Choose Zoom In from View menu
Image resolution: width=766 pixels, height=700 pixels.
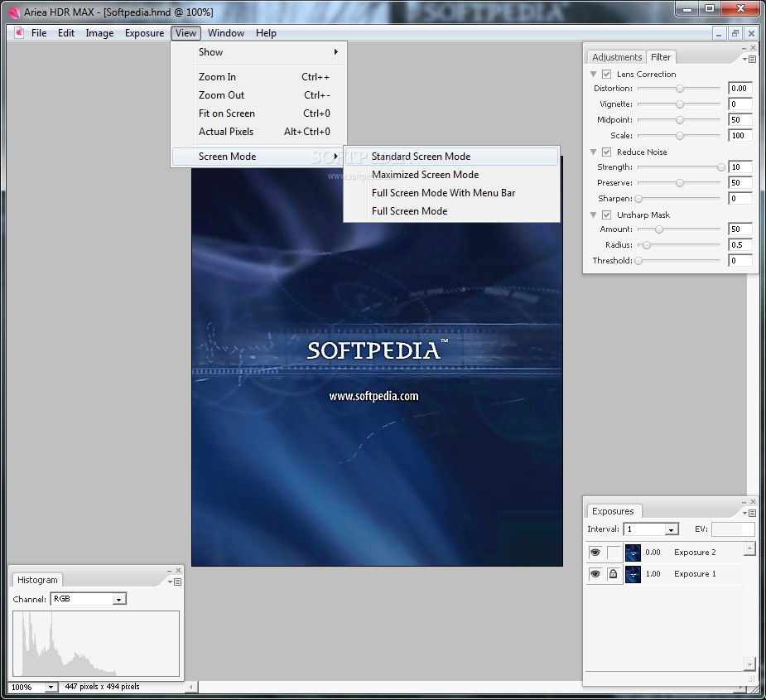(259, 77)
